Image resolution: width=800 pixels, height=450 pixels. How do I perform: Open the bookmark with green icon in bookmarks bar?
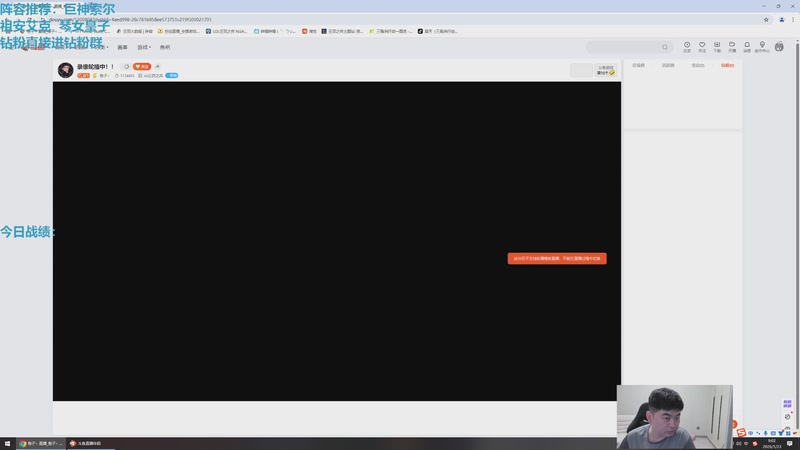pos(390,31)
